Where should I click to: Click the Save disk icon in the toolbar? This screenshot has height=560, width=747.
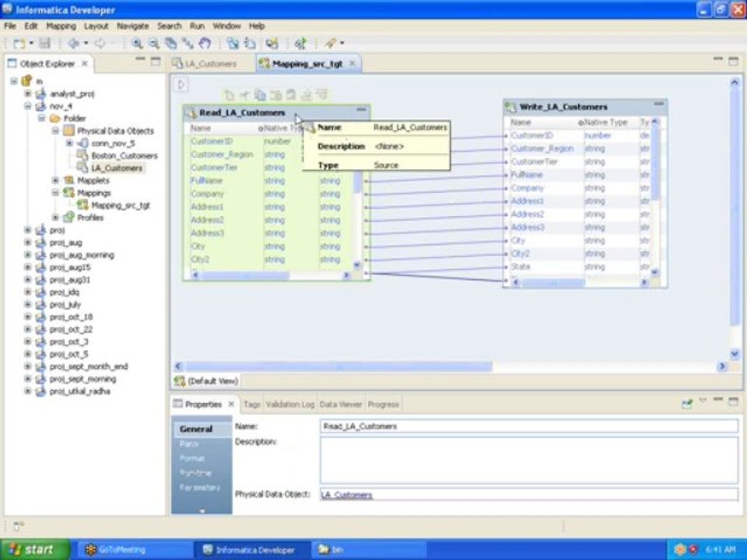tap(44, 44)
